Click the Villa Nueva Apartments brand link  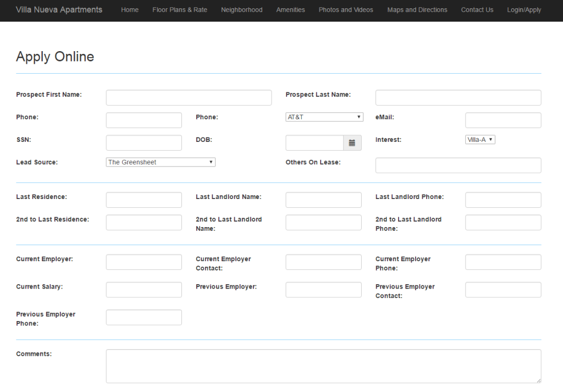point(59,10)
